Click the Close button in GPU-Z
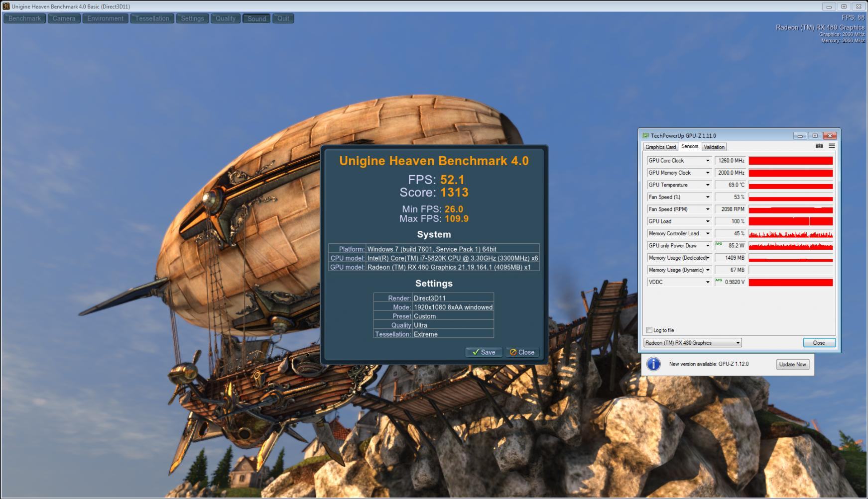 coord(819,343)
